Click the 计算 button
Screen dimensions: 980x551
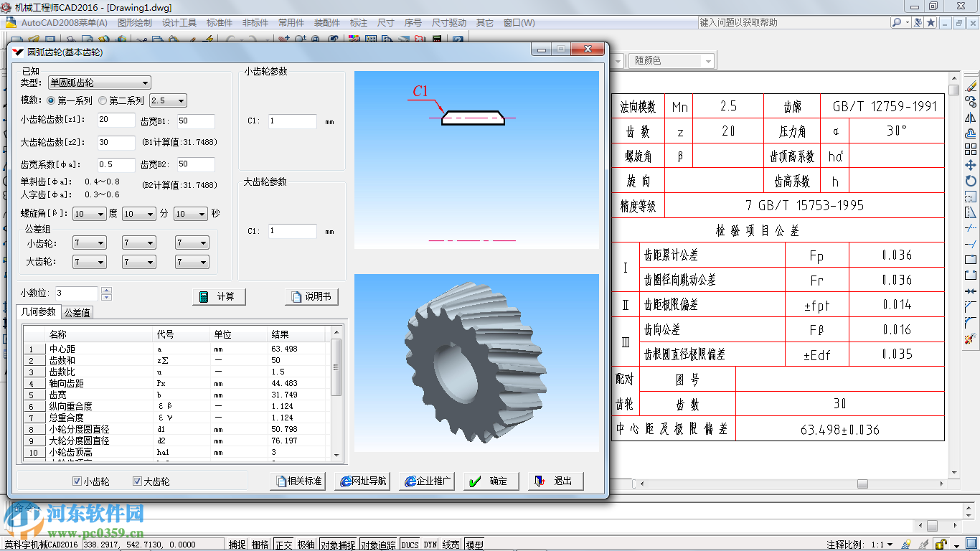click(x=219, y=297)
